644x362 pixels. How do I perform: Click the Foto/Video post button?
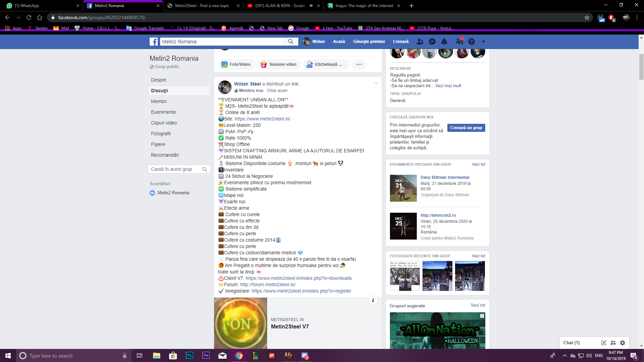236,64
